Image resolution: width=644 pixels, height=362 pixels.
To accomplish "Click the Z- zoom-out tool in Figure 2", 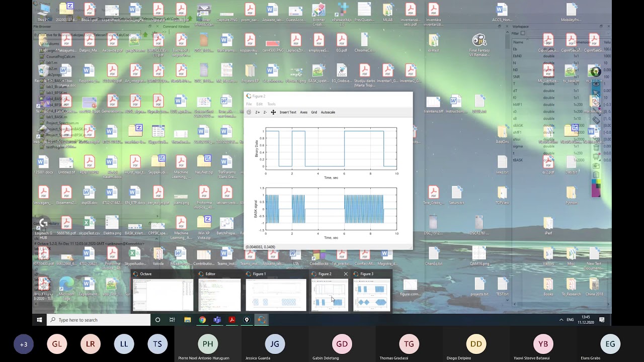I will pyautogui.click(x=265, y=112).
